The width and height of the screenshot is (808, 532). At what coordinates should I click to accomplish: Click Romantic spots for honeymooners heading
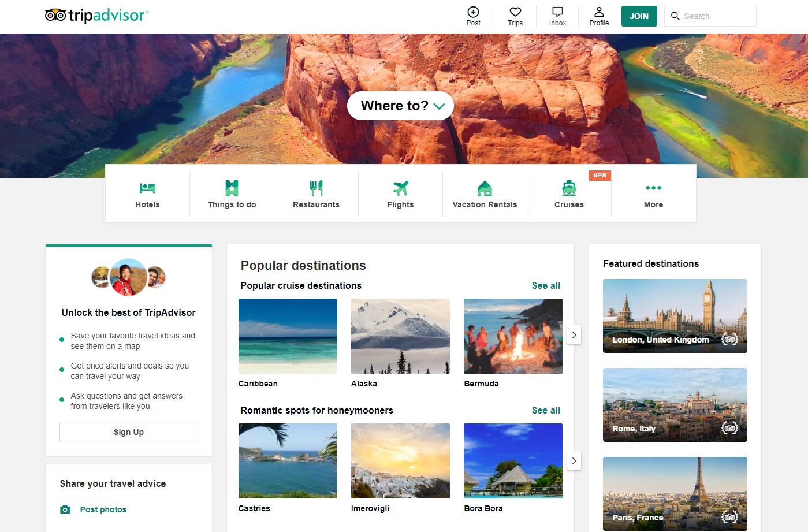click(x=317, y=410)
